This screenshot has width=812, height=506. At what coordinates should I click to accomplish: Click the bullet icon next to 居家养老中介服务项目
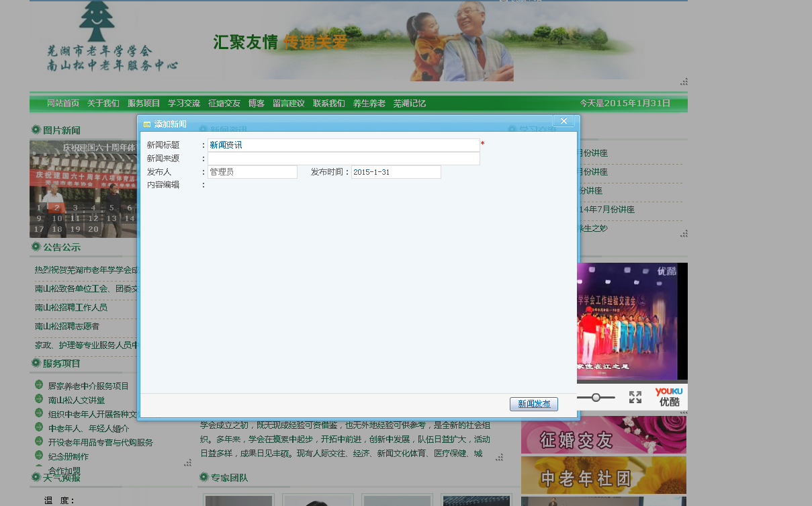[x=39, y=385]
